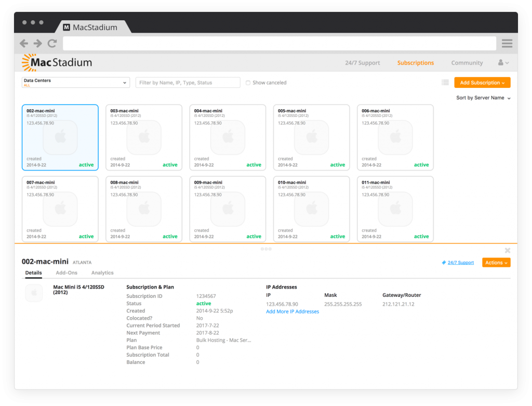
Task: Click the browser back arrow
Action: coord(24,43)
